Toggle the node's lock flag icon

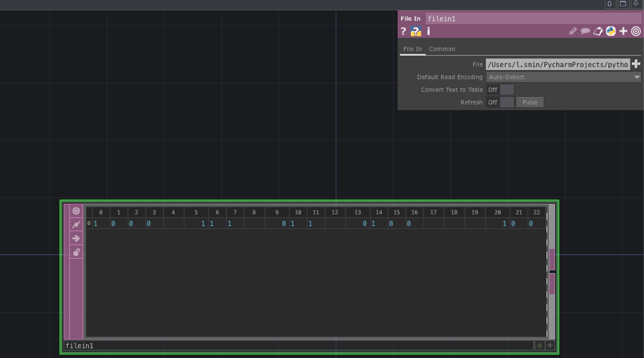(x=76, y=252)
